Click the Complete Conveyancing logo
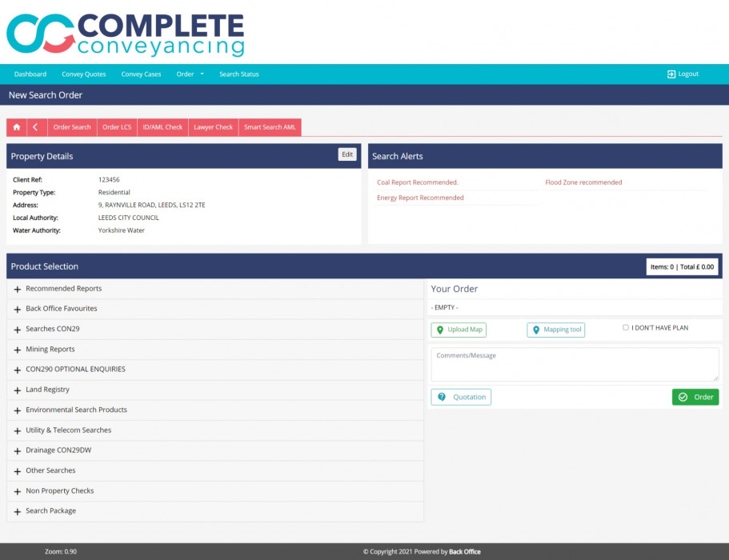The width and height of the screenshot is (729, 560). (125, 34)
